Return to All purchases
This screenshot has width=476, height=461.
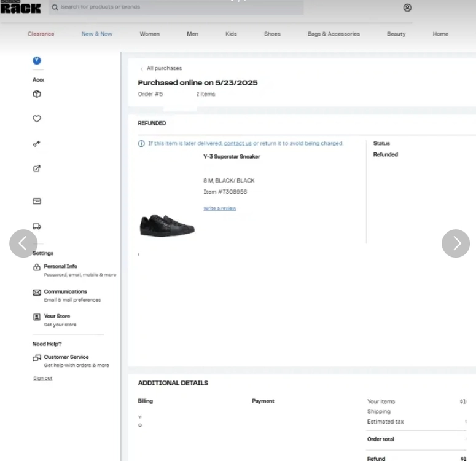tap(164, 68)
